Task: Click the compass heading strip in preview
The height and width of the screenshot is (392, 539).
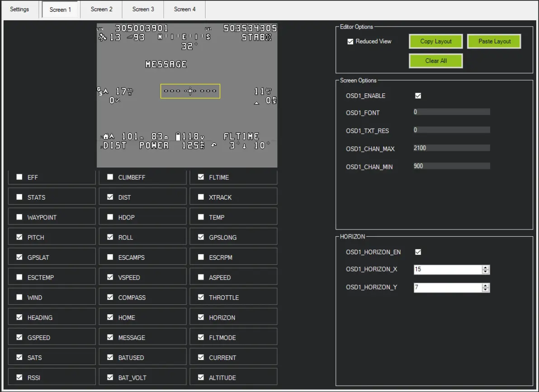Action: [x=184, y=37]
